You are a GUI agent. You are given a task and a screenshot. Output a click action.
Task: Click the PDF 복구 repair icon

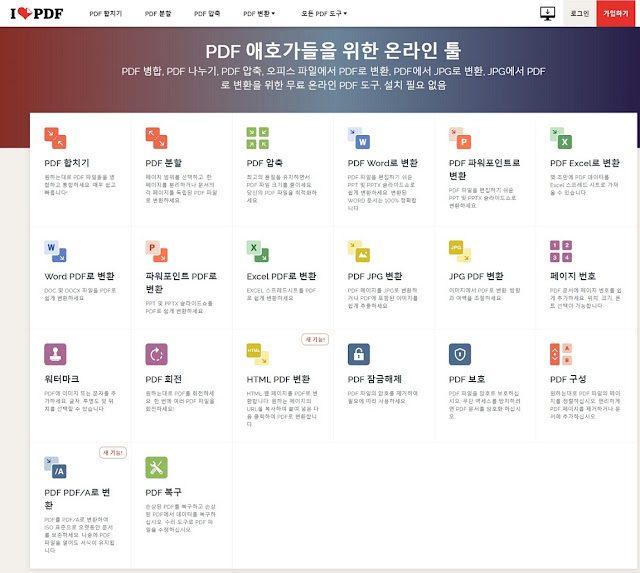point(156,467)
